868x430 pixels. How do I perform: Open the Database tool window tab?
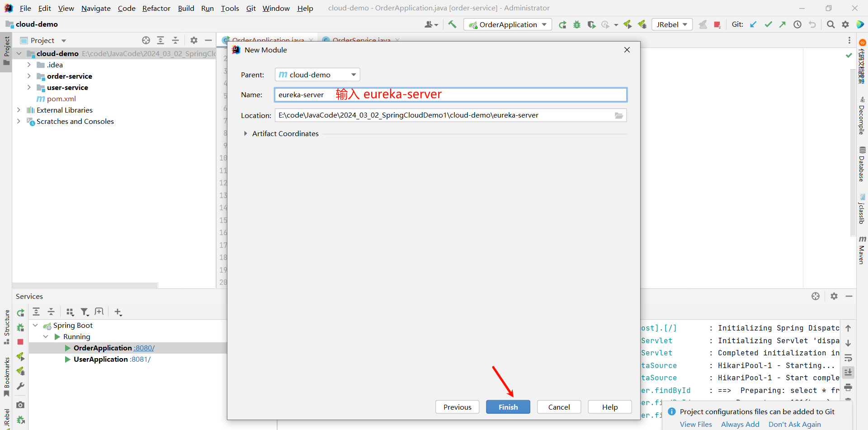(x=862, y=164)
